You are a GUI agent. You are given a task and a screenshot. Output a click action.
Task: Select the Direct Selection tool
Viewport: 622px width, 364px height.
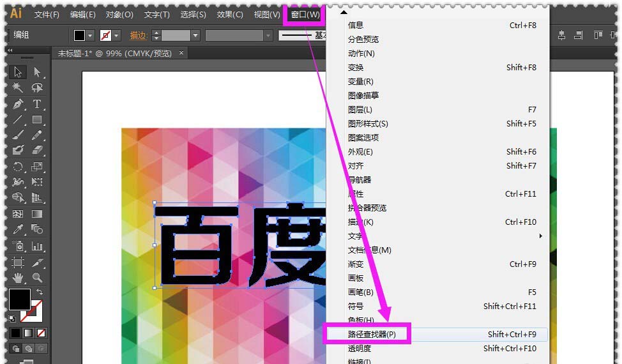click(37, 72)
